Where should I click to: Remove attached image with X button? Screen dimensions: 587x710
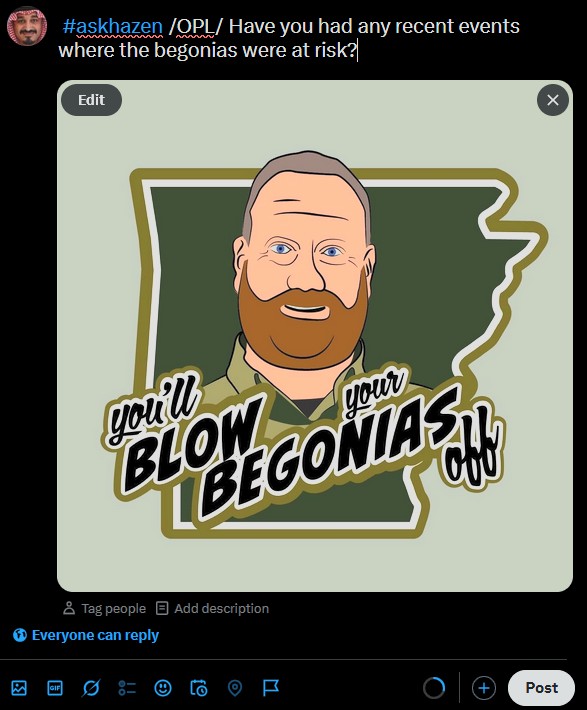[x=553, y=100]
